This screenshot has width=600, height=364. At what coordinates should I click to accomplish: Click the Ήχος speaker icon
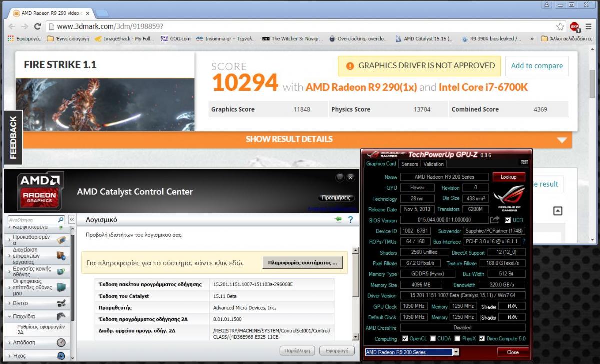click(61, 356)
